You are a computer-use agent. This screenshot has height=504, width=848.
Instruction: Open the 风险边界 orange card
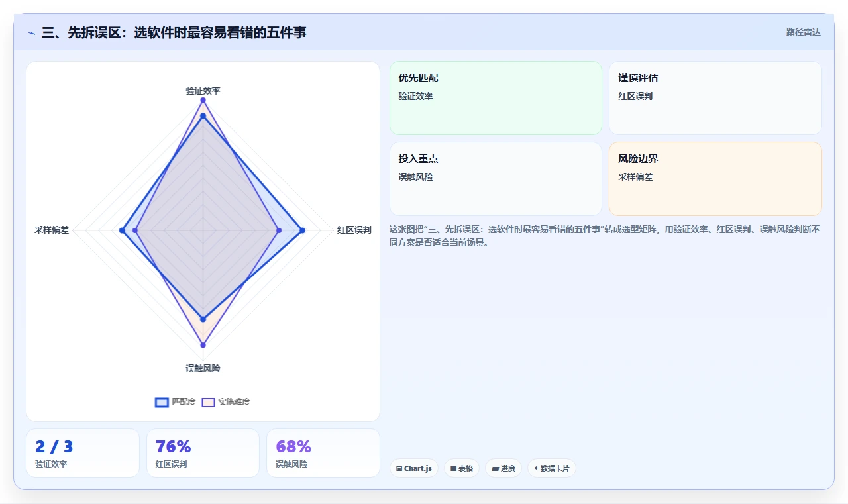click(x=715, y=179)
